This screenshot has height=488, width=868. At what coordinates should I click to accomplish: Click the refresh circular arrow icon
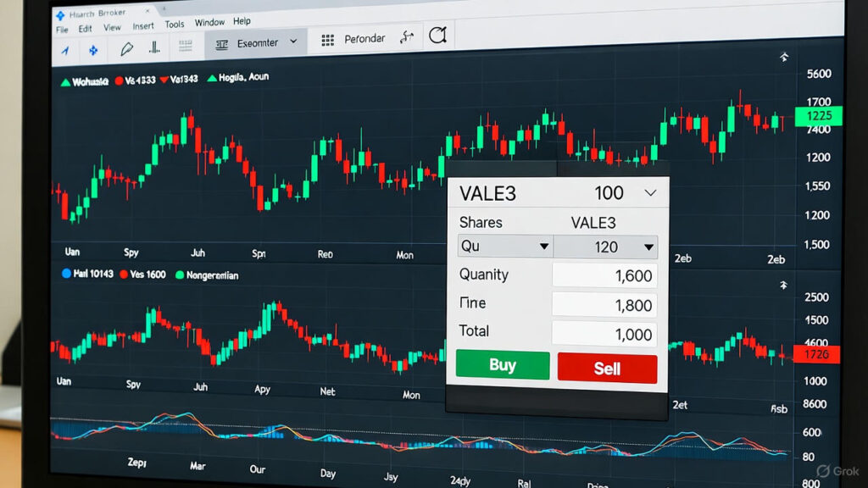(x=437, y=36)
